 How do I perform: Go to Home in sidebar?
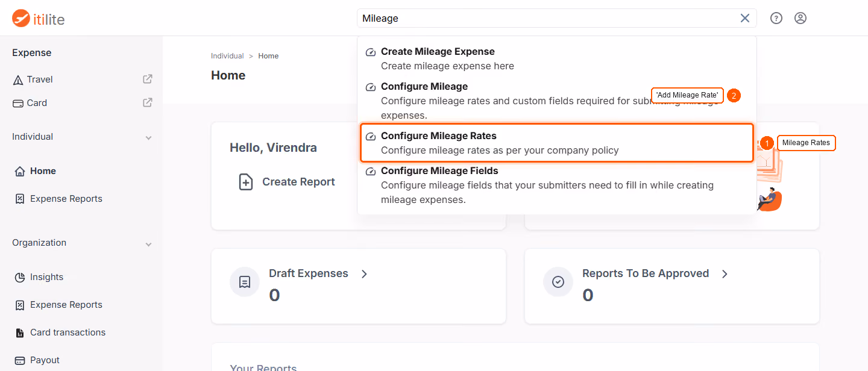(x=43, y=171)
